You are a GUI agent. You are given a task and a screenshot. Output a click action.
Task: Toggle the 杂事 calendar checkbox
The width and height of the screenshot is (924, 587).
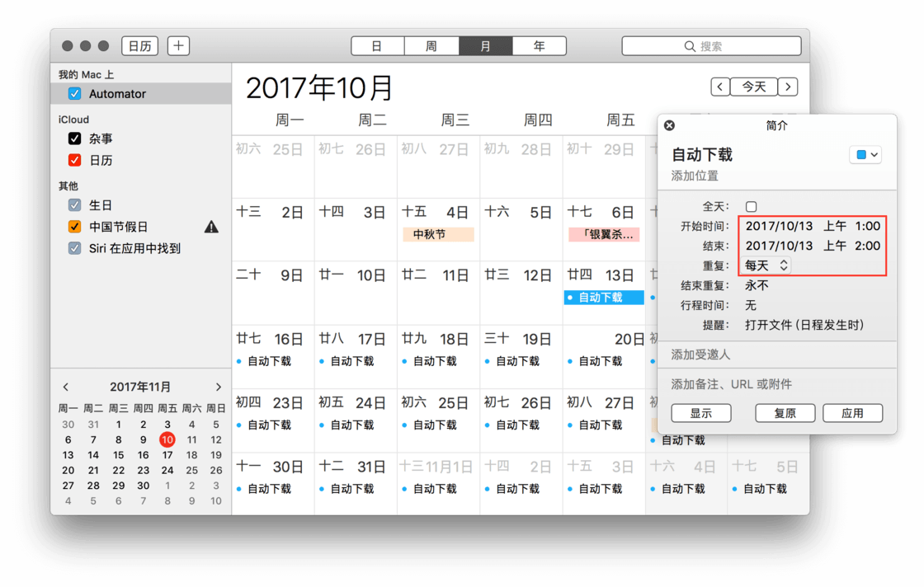(x=74, y=139)
